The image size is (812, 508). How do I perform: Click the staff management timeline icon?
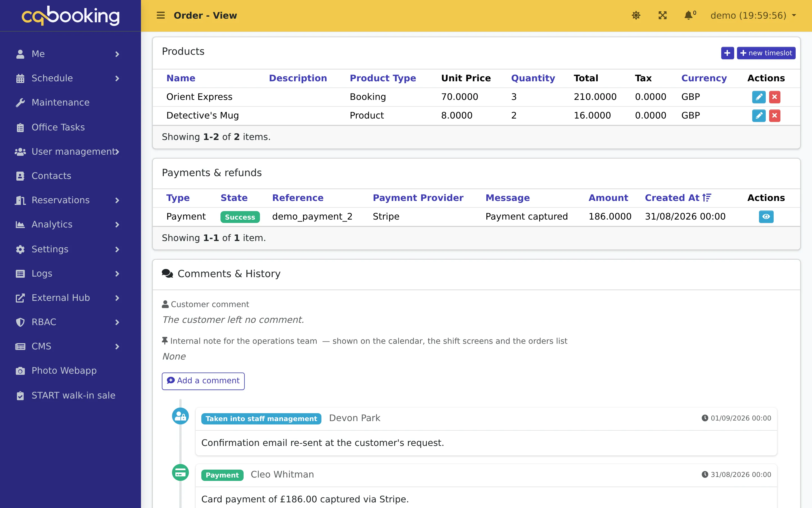click(x=180, y=416)
